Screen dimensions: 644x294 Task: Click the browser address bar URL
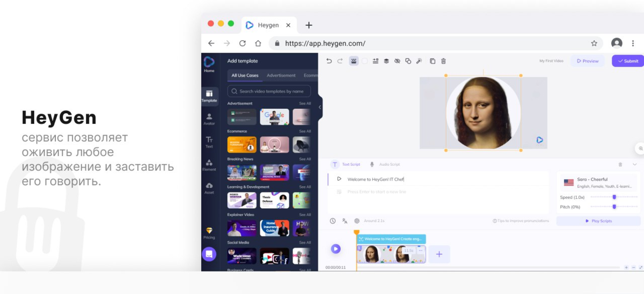(325, 43)
